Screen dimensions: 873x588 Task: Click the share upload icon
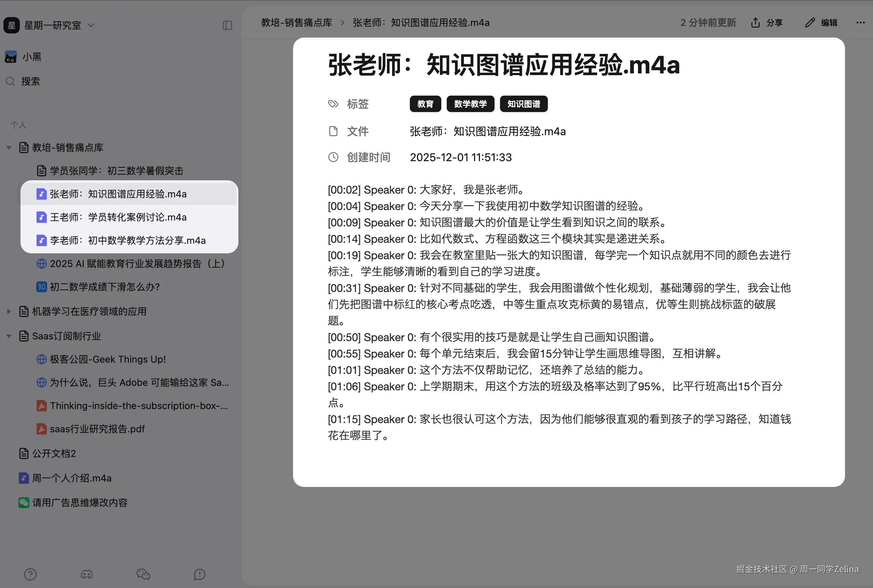755,23
